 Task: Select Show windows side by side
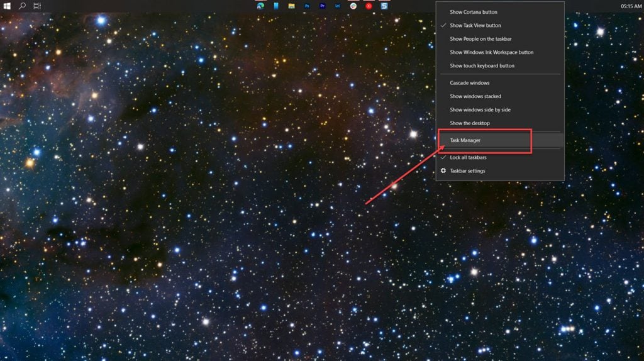[500, 109]
